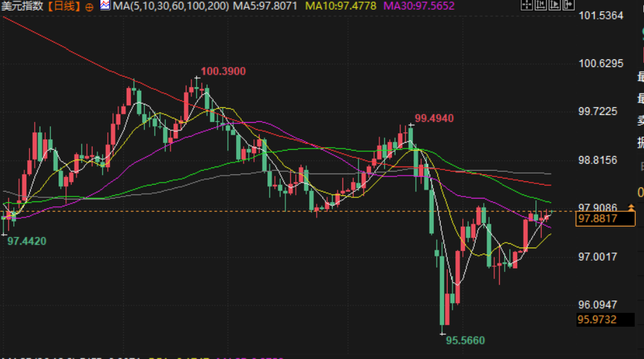644x359 pixels.
Task: Click the MA10:97.4778 value
Action: [x=341, y=6]
